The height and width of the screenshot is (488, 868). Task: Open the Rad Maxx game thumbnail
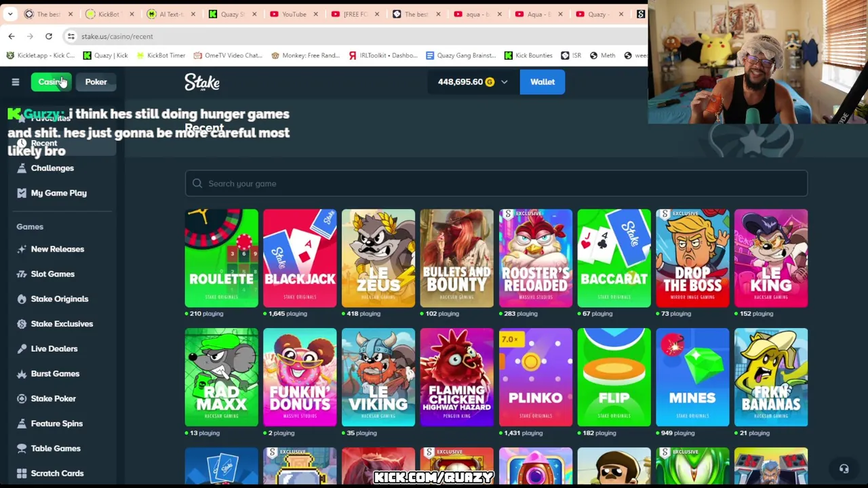221,378
